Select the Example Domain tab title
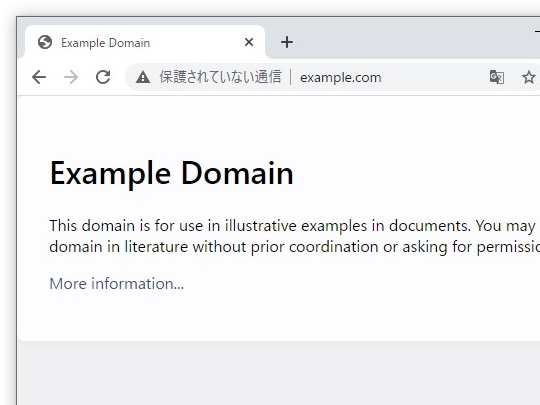The width and height of the screenshot is (540, 405). pos(105,43)
